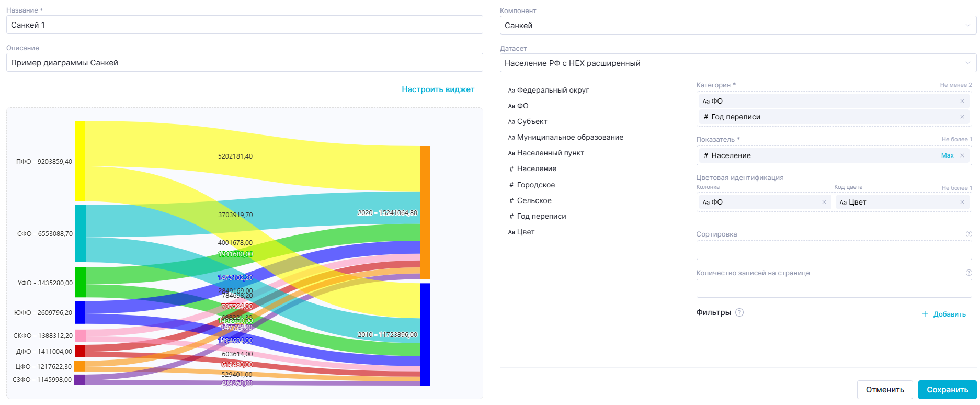980x405 pixels.
Task: Select Муниципальное образование field from list
Action: (x=569, y=137)
